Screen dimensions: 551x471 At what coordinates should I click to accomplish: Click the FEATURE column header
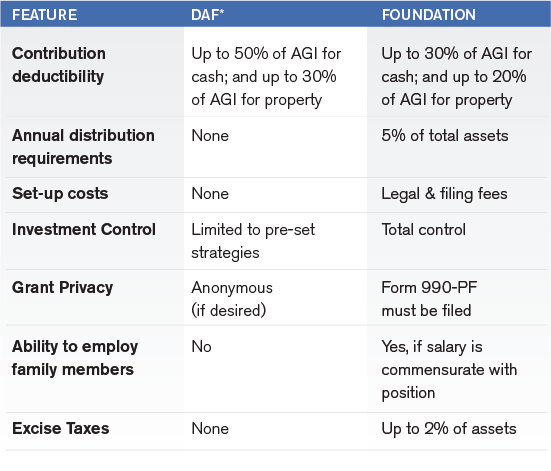coord(44,15)
